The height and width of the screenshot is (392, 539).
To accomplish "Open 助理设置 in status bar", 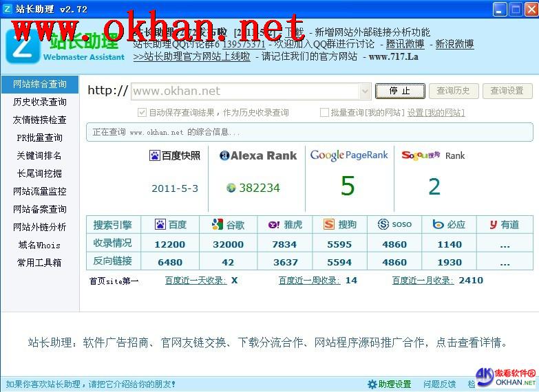I will tap(394, 384).
